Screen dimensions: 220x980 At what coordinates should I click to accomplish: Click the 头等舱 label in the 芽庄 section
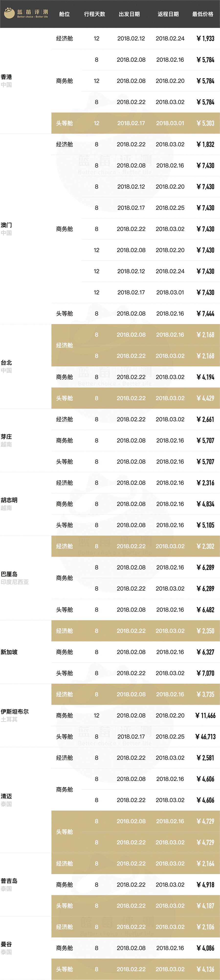coord(65,462)
